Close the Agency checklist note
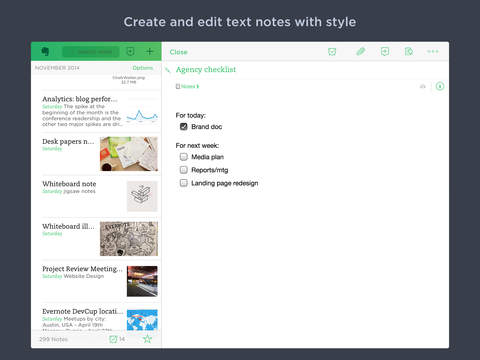 [179, 52]
